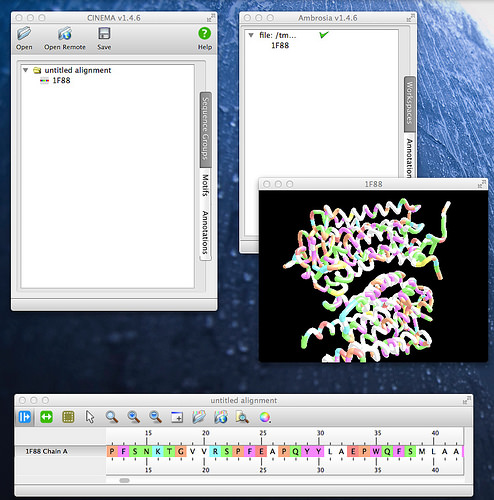Click the green checkmark beside file entry
The image size is (494, 500).
click(x=323, y=34)
